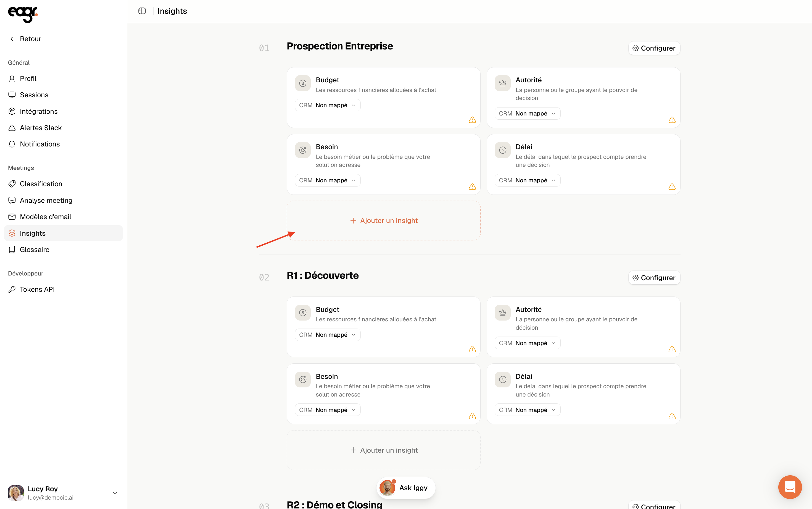812x509 pixels.
Task: Open CRM dropdown on Prospection Budget
Action: coord(328,105)
